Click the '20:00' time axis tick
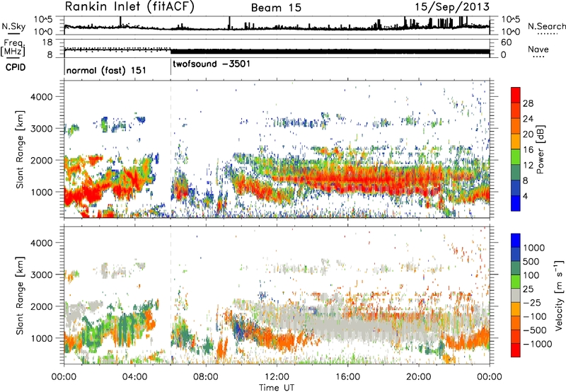 point(418,377)
